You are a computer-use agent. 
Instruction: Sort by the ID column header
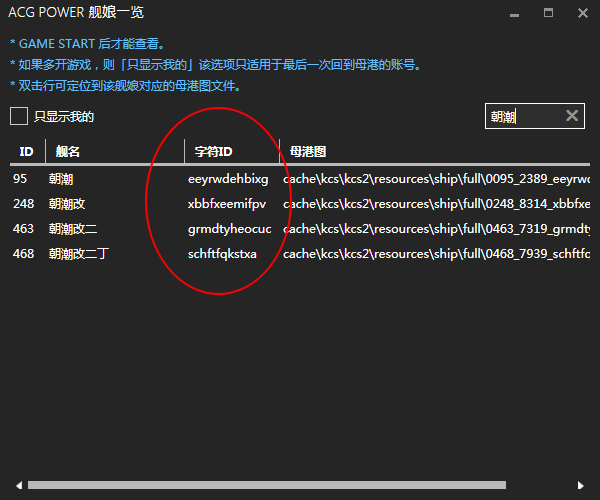tap(26, 151)
